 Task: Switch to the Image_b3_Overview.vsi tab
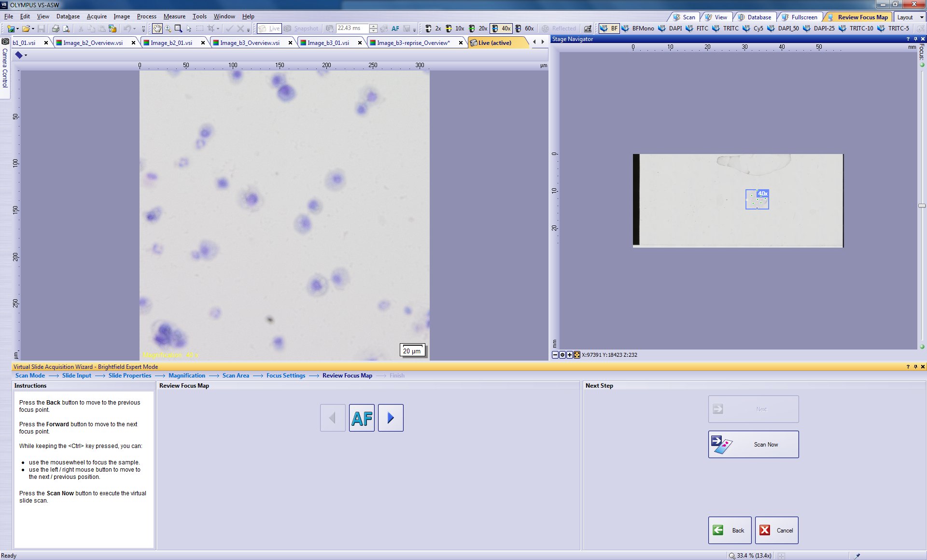point(250,43)
